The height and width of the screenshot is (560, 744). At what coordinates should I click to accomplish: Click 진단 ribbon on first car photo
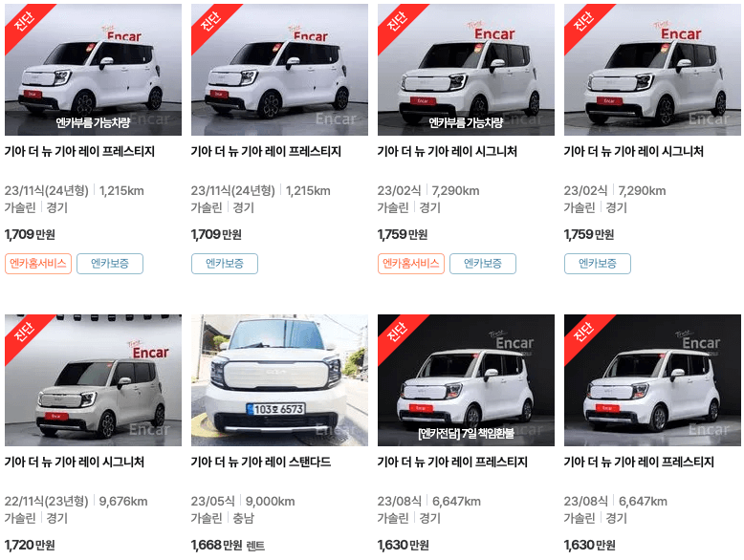[x=25, y=22]
